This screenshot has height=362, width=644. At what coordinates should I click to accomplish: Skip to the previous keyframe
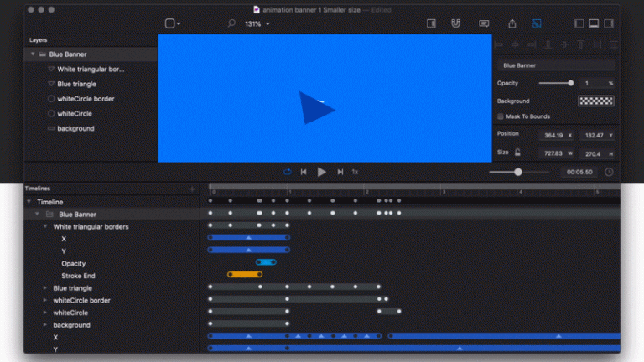(x=304, y=172)
